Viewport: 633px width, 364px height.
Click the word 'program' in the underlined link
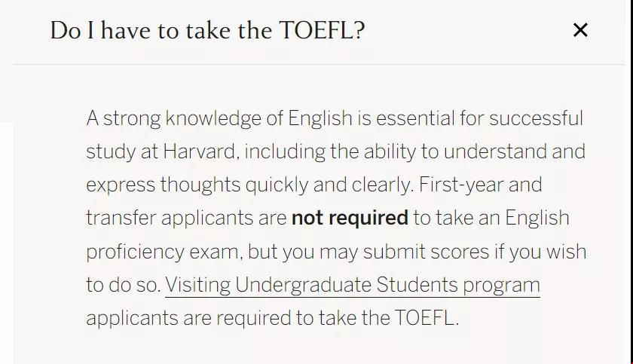(501, 286)
